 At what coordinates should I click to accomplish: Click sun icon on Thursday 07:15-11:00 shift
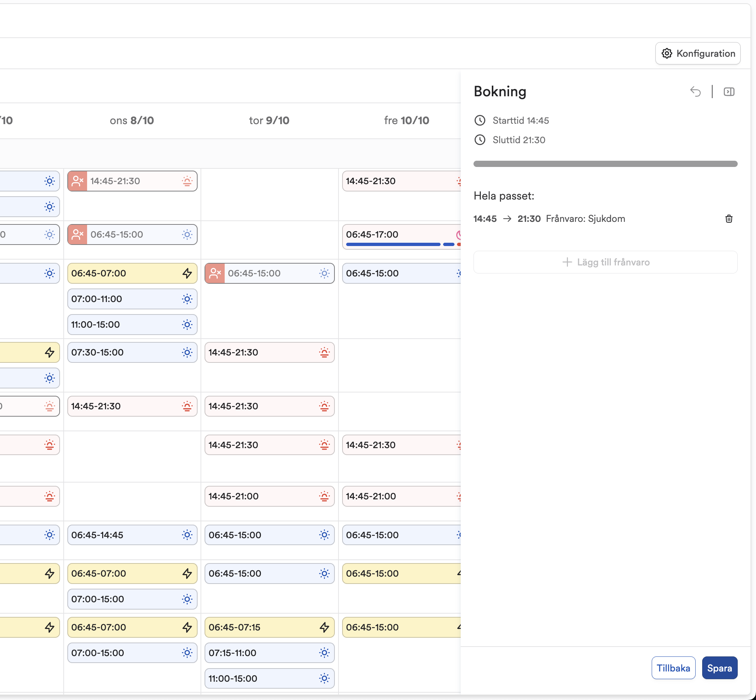[x=324, y=653]
